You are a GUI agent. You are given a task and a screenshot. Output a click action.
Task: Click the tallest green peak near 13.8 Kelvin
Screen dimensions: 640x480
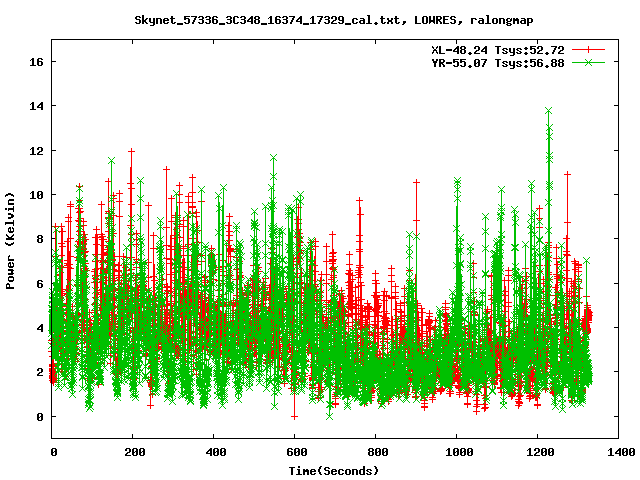click(548, 111)
